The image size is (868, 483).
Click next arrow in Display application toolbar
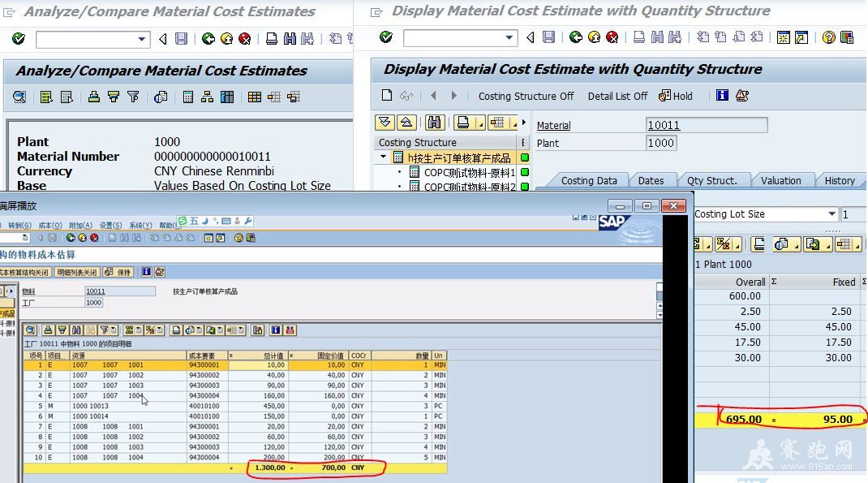click(x=453, y=95)
